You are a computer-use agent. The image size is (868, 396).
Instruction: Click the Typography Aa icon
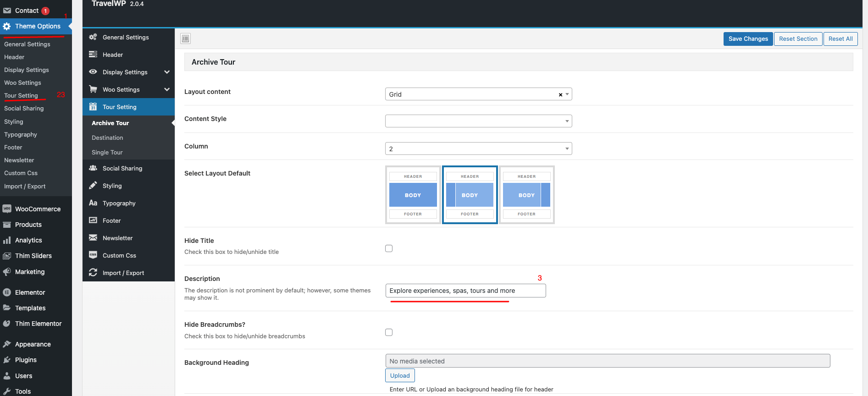click(93, 203)
